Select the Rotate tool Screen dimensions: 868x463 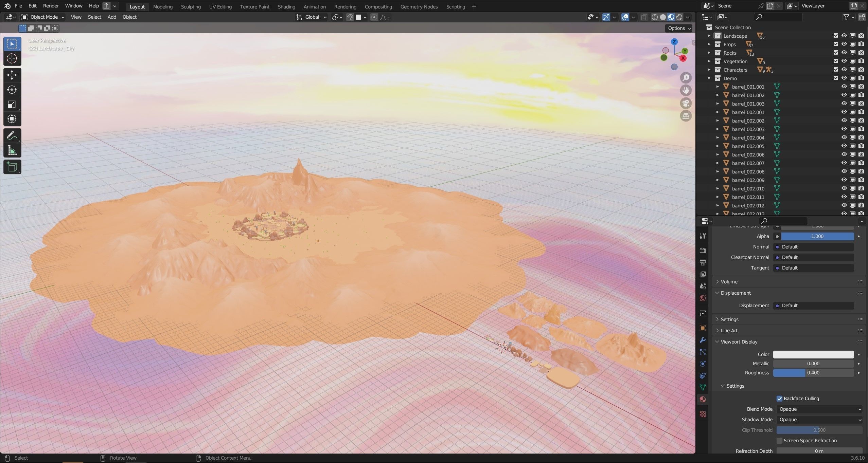(x=12, y=90)
